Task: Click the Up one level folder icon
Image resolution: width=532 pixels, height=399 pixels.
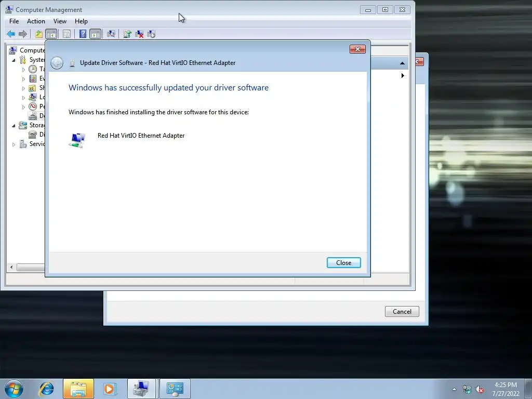Action: tap(38, 34)
